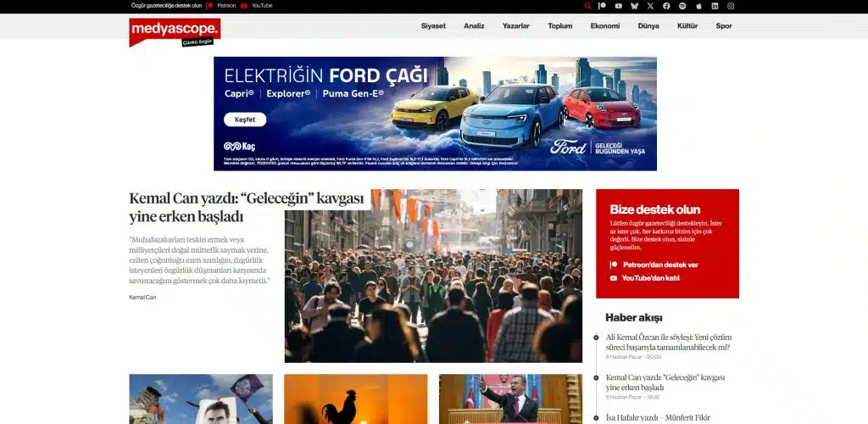Viewport: 868px width, 424px height.
Task: Go to the Spor section
Action: tap(724, 26)
